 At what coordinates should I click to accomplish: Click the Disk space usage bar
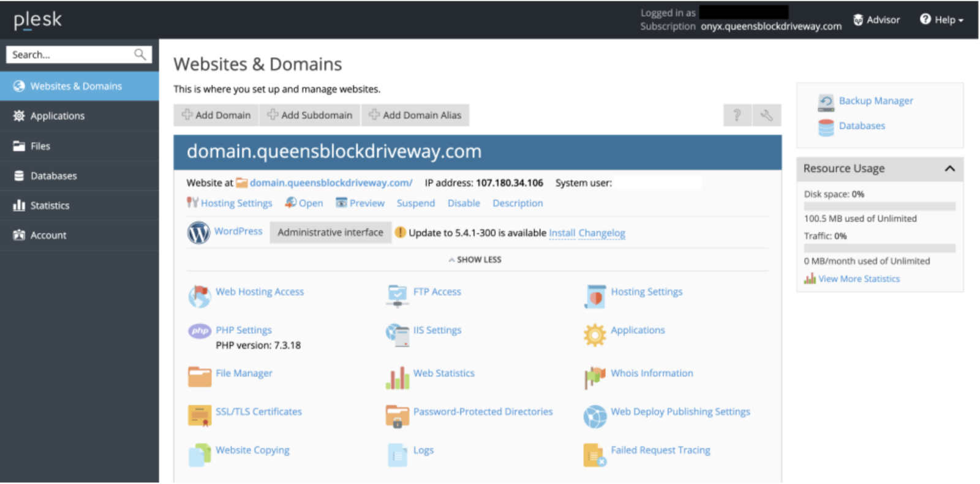click(879, 206)
